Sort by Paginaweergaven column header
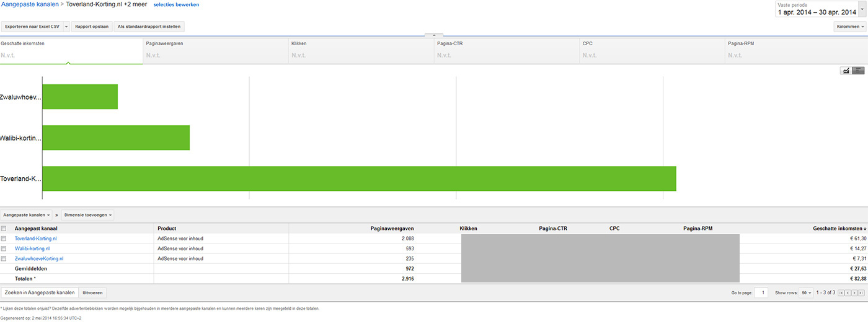This screenshot has height=324, width=868. coord(393,229)
